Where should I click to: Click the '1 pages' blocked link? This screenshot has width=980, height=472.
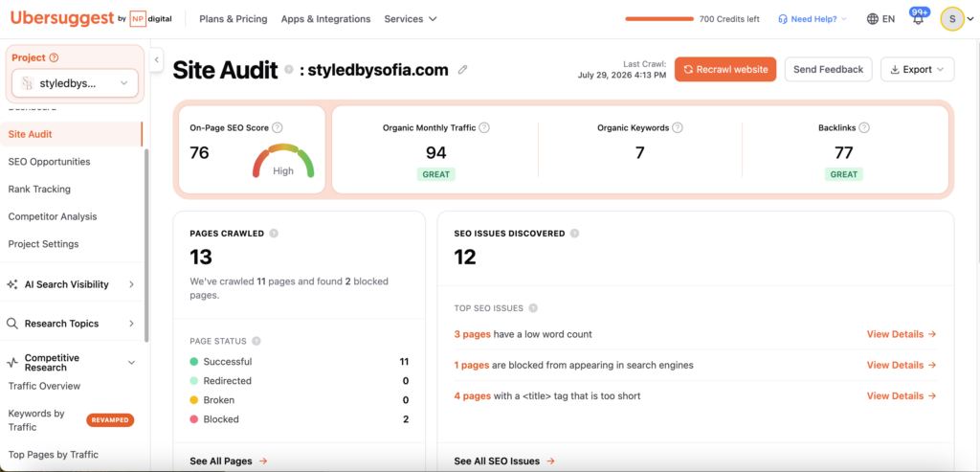(x=472, y=365)
